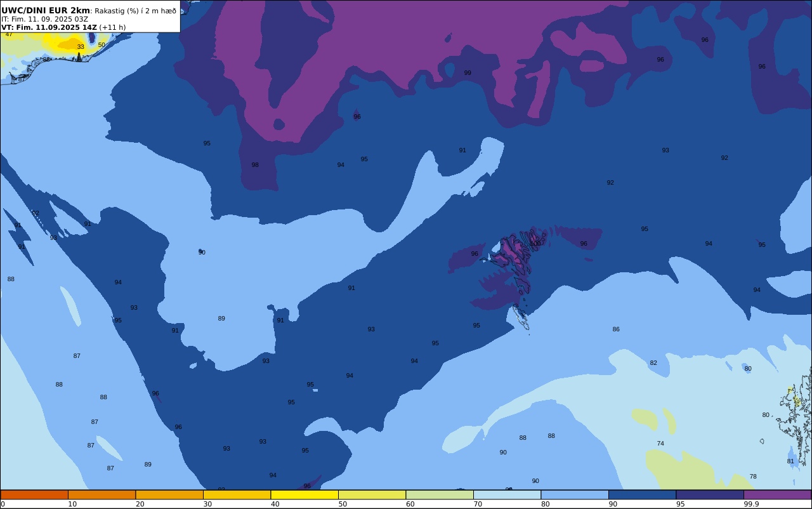The height and width of the screenshot is (509, 812).
Task: Click the title text 'UWC/DINI EUR 2km'
Action: coord(46,10)
